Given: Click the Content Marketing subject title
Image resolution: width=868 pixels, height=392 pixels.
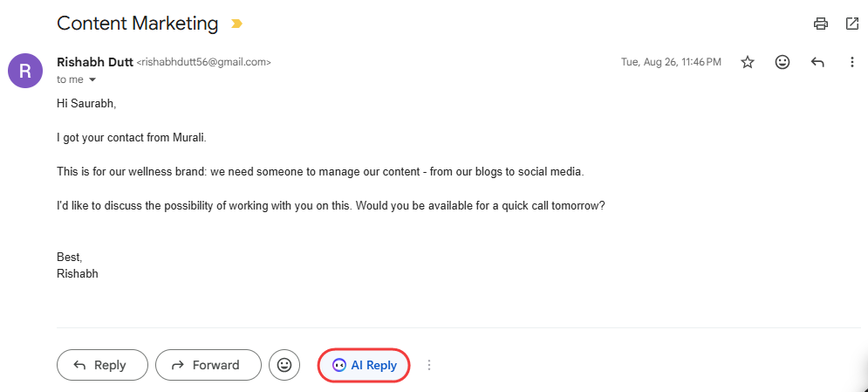Looking at the screenshot, I should pyautogui.click(x=137, y=24).
